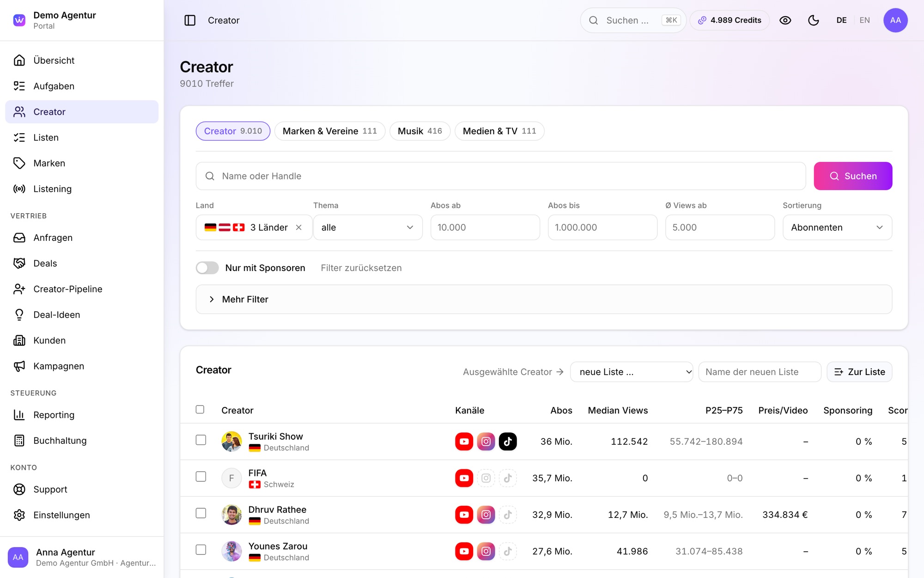The height and width of the screenshot is (578, 924).
Task: Open the neue Liste dropdown
Action: [632, 372]
